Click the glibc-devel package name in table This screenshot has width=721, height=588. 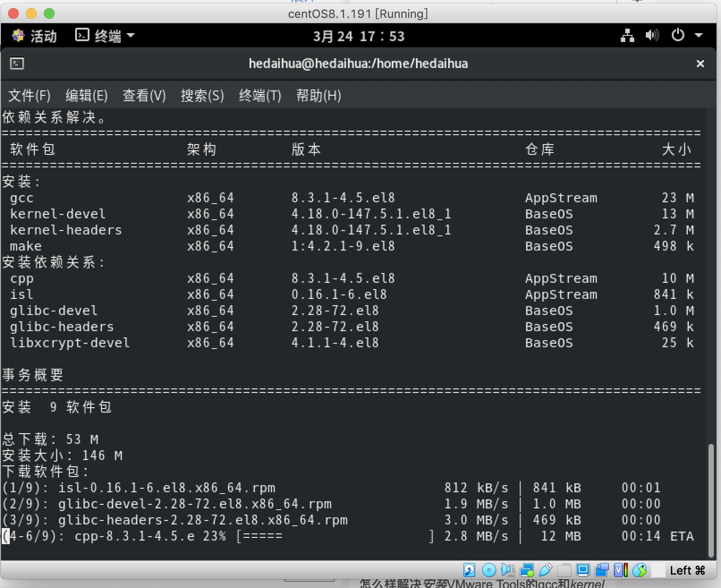click(x=54, y=311)
